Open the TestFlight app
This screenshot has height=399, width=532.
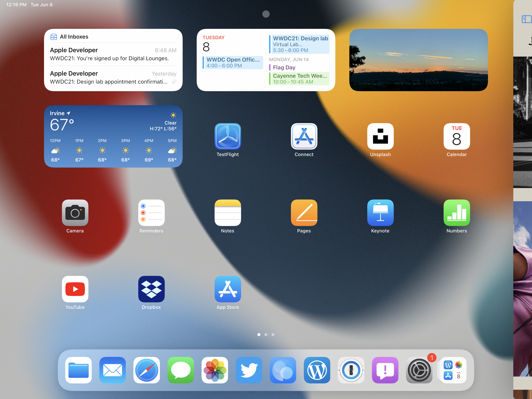[227, 136]
